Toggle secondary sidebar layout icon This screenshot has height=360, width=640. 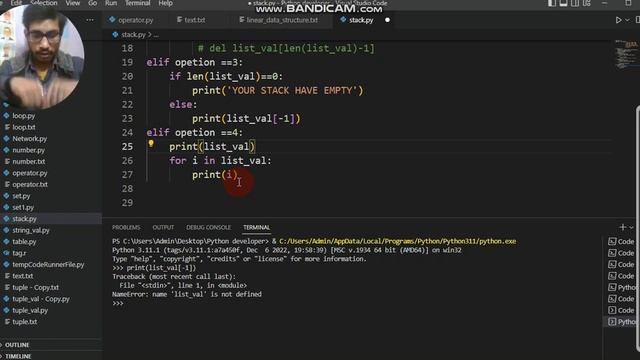click(575, 3)
